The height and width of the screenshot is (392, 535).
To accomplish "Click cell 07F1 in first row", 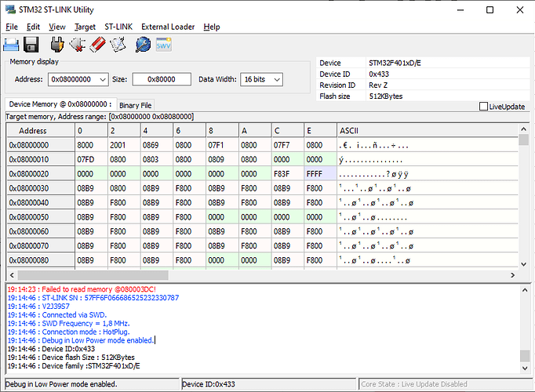I will click(222, 145).
